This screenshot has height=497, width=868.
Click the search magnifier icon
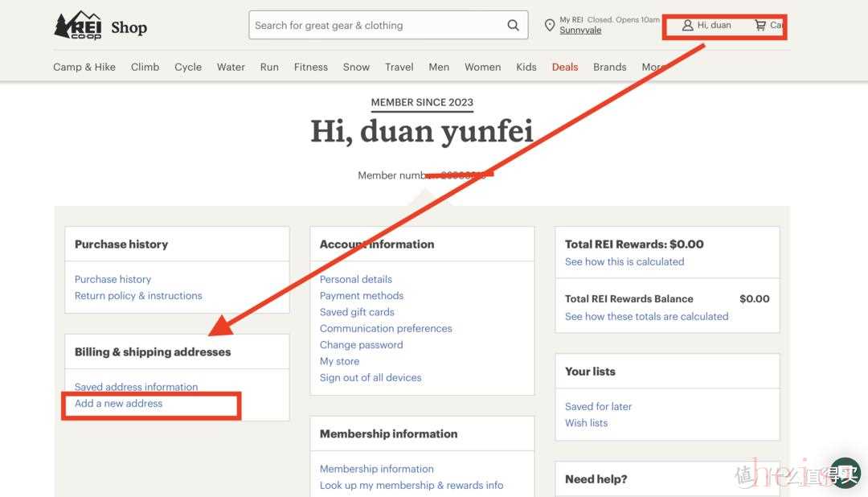(513, 26)
